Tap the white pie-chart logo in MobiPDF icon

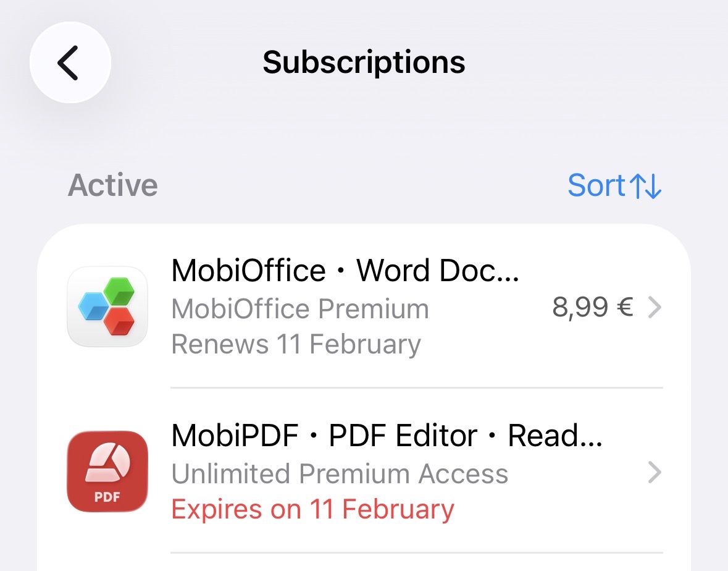point(107,463)
